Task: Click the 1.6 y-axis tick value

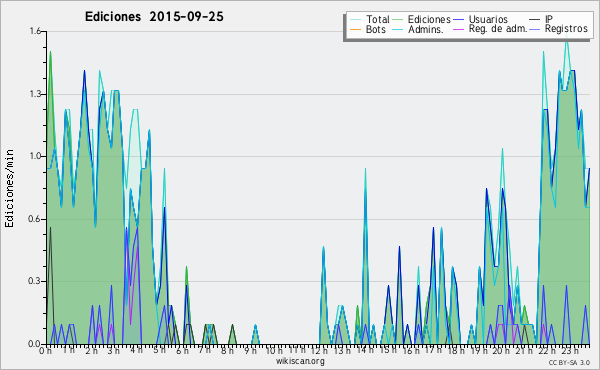Action: (35, 31)
